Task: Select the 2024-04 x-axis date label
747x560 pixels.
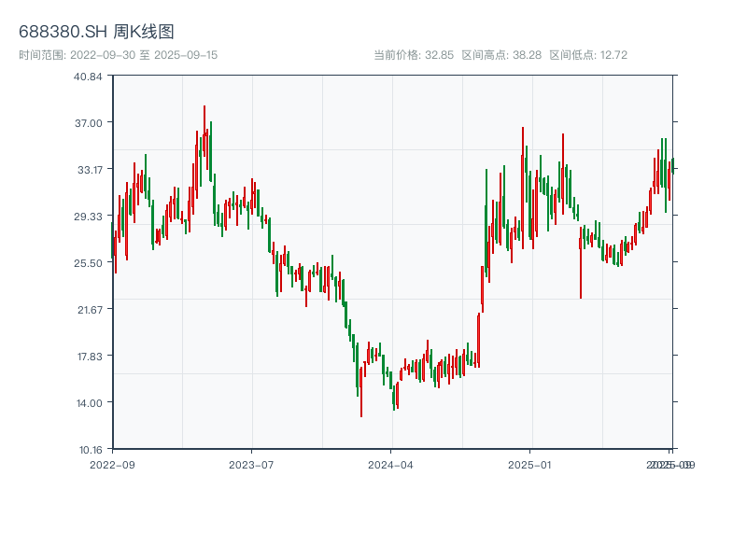Action: pos(391,464)
